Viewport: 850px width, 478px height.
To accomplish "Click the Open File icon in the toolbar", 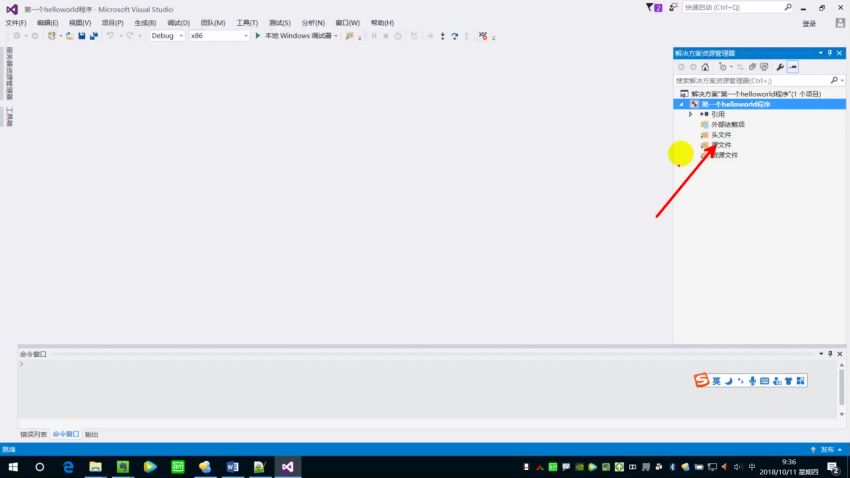I will point(69,36).
